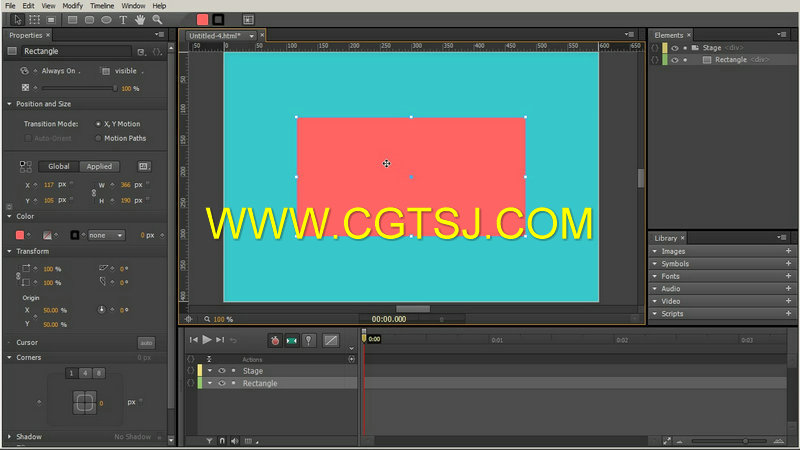
Task: Open the Modify menu
Action: pos(72,6)
